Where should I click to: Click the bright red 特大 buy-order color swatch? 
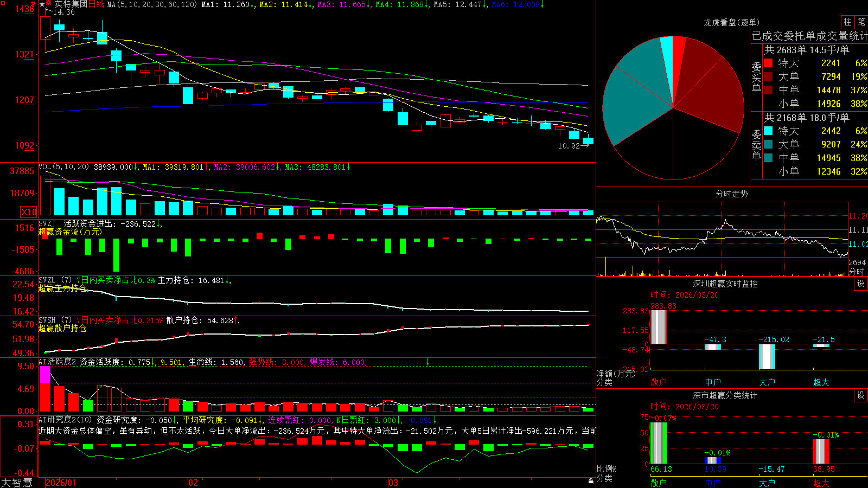(768, 63)
